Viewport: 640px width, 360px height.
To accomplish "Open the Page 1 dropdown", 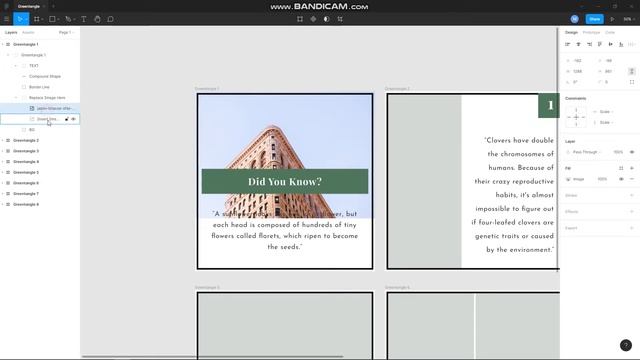I will [x=66, y=32].
